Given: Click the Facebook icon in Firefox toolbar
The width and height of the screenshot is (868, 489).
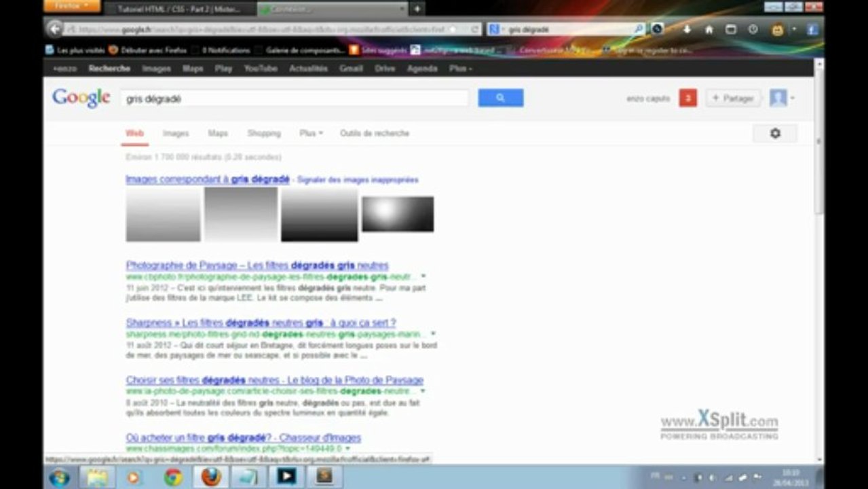Looking at the screenshot, I should coord(812,30).
